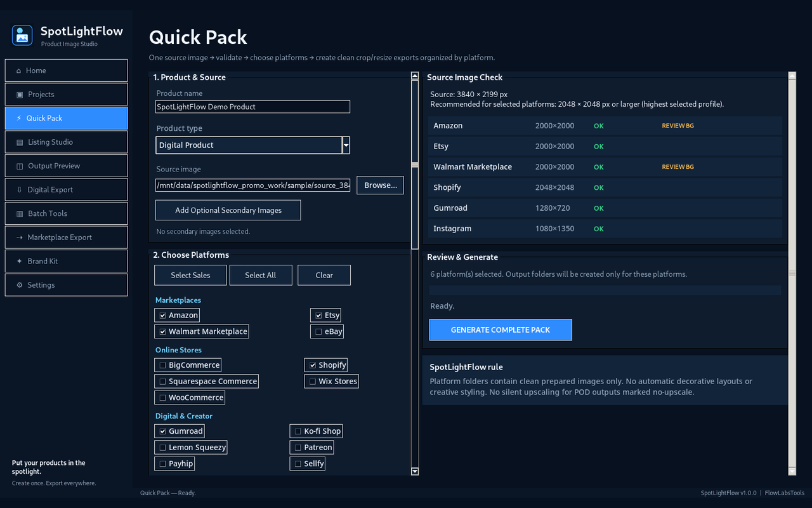This screenshot has width=812, height=508.
Task: Click the SpotLightFlow v1.0.0 version label
Action: (729, 493)
